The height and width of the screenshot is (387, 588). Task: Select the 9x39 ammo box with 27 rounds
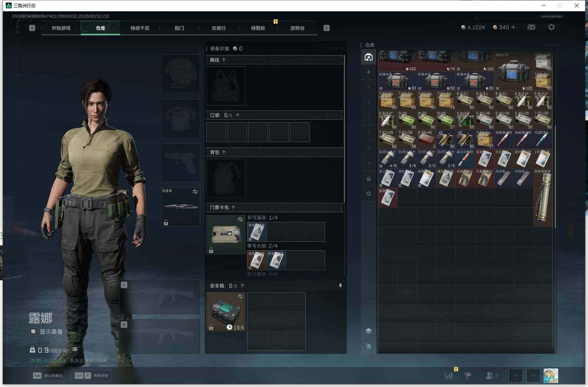click(446, 120)
